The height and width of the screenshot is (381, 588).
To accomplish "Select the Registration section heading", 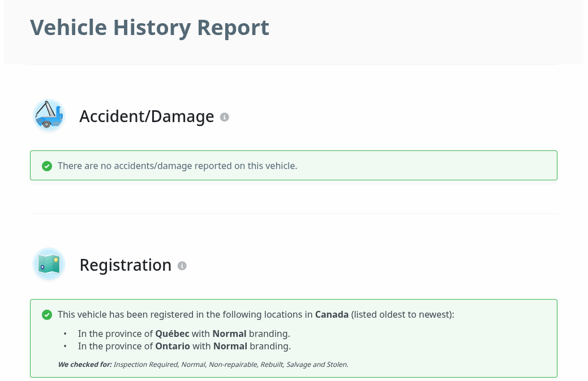I will [x=125, y=265].
